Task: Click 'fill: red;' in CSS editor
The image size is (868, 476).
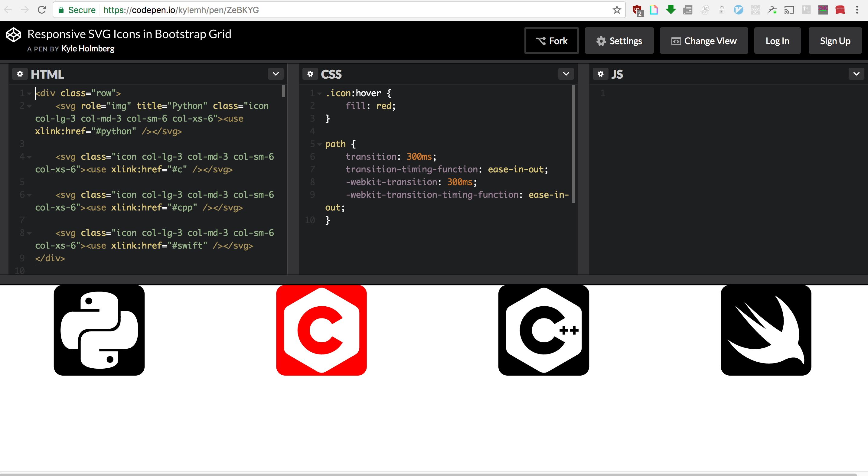Action: click(371, 106)
